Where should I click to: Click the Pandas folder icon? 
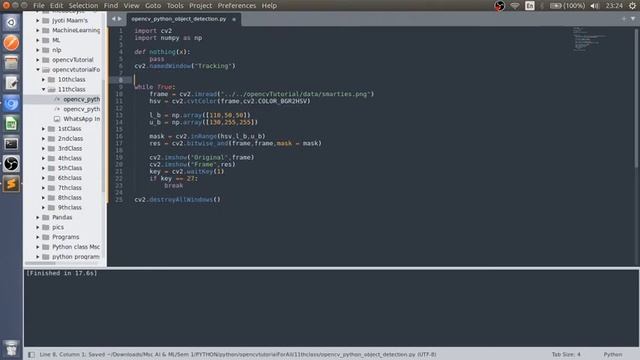(46, 217)
